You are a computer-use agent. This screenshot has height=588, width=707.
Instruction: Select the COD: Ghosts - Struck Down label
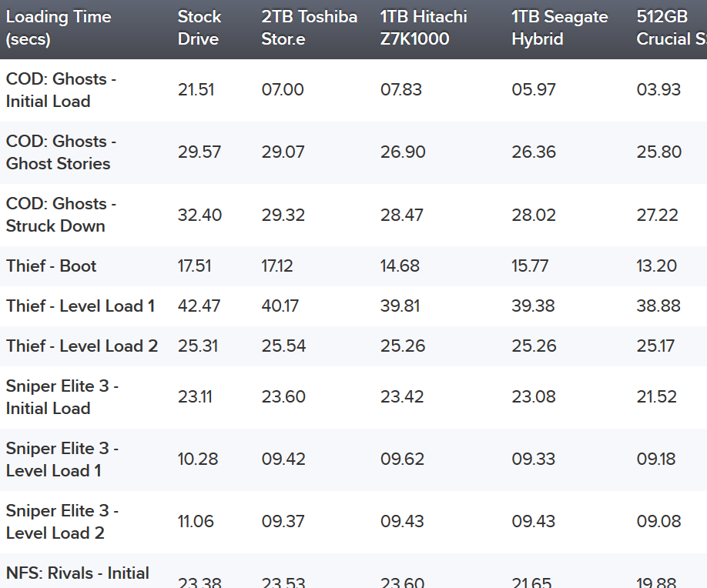(61, 215)
